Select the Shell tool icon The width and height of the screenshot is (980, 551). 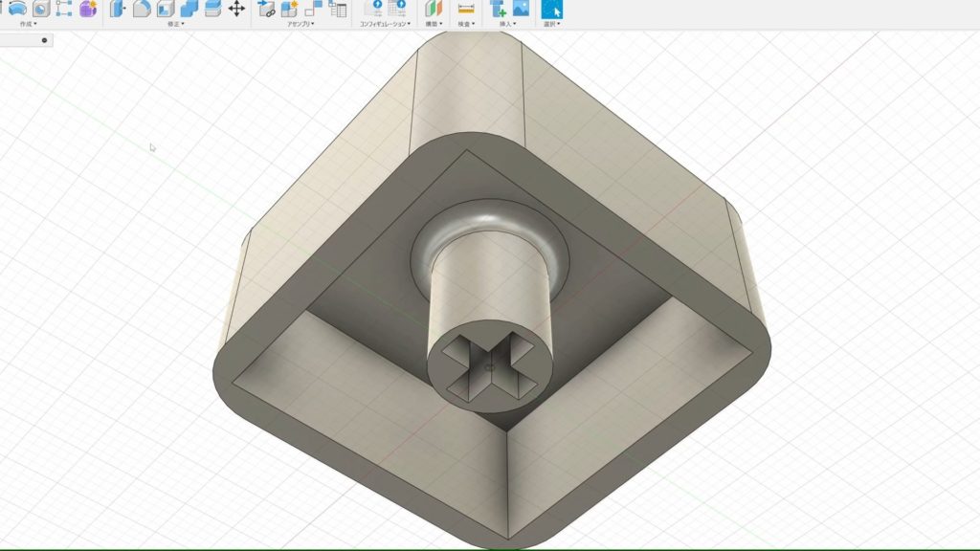tap(165, 10)
